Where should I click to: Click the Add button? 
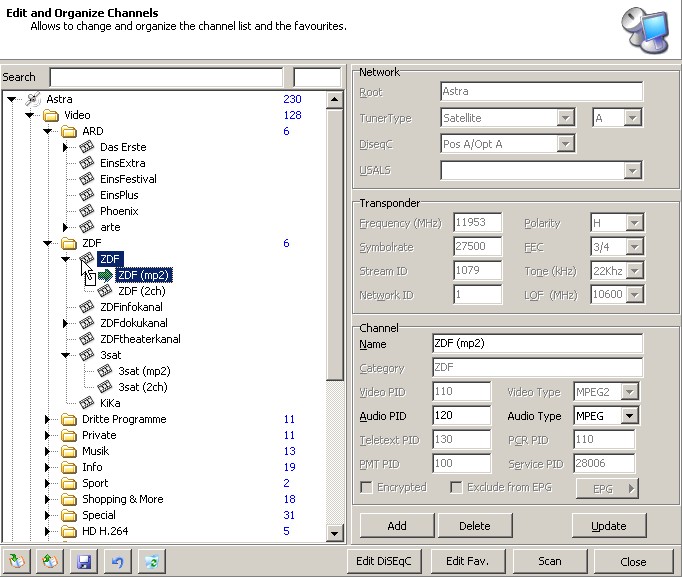[397, 526]
